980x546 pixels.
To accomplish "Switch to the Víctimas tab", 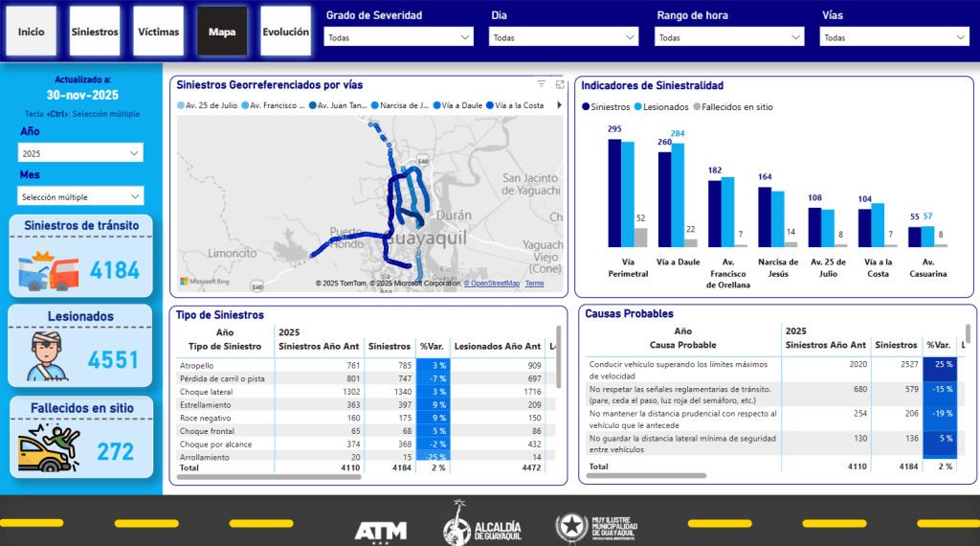I will coord(158,32).
